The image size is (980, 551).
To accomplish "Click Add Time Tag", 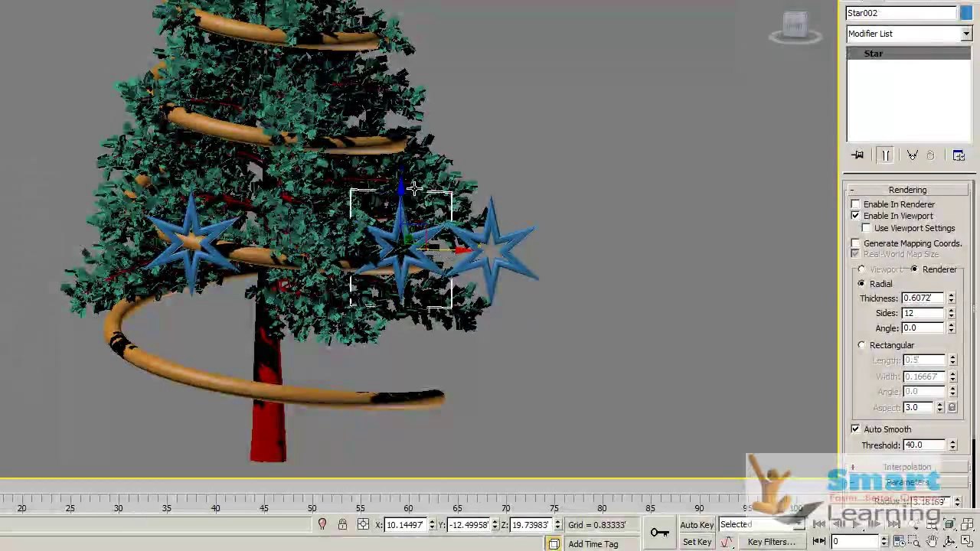I will pyautogui.click(x=593, y=544).
